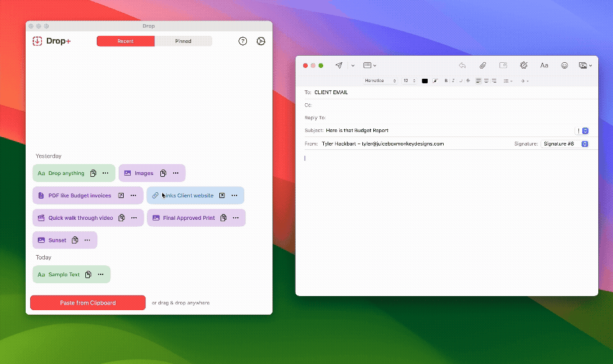This screenshot has width=613, height=364.
Task: Open header fields dropdown in Mail toolbar
Action: point(370,65)
